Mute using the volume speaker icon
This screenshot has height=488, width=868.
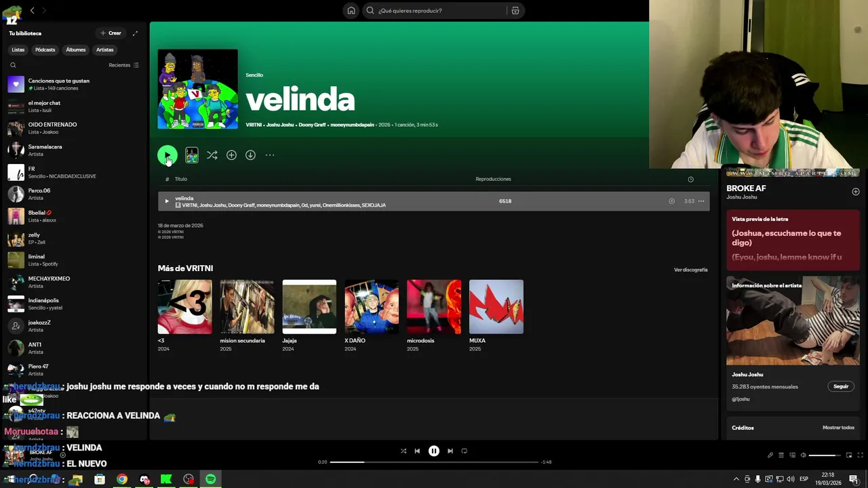[803, 455]
